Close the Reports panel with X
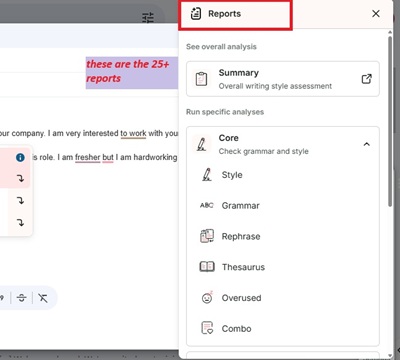Viewport: 400px width, 360px height. pos(376,14)
